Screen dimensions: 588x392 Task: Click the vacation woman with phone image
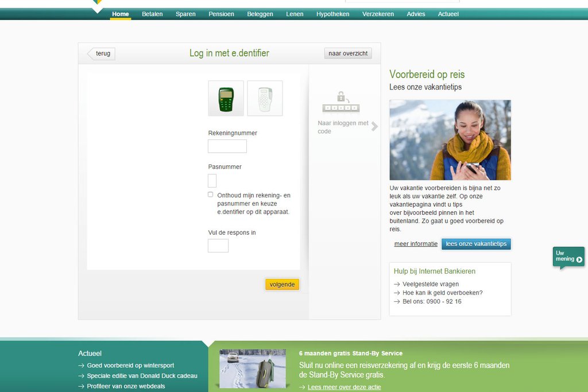click(450, 140)
